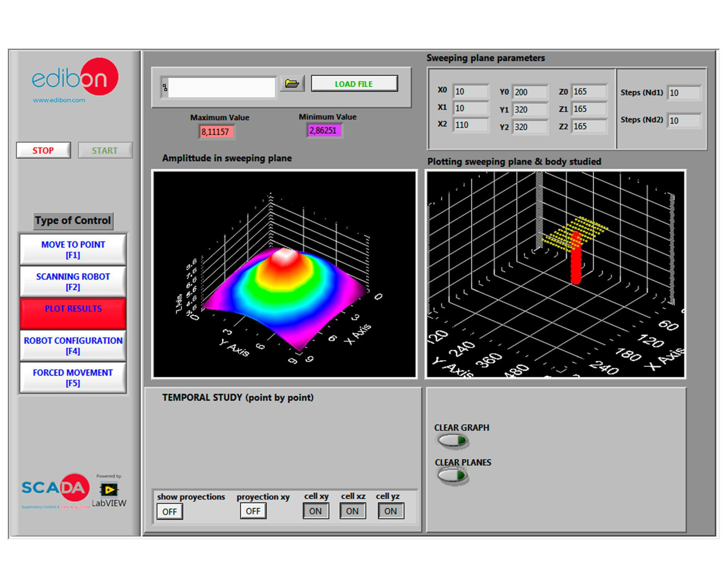Click the file path type icon
Image resolution: width=728 pixels, height=588 pixels.
165,88
